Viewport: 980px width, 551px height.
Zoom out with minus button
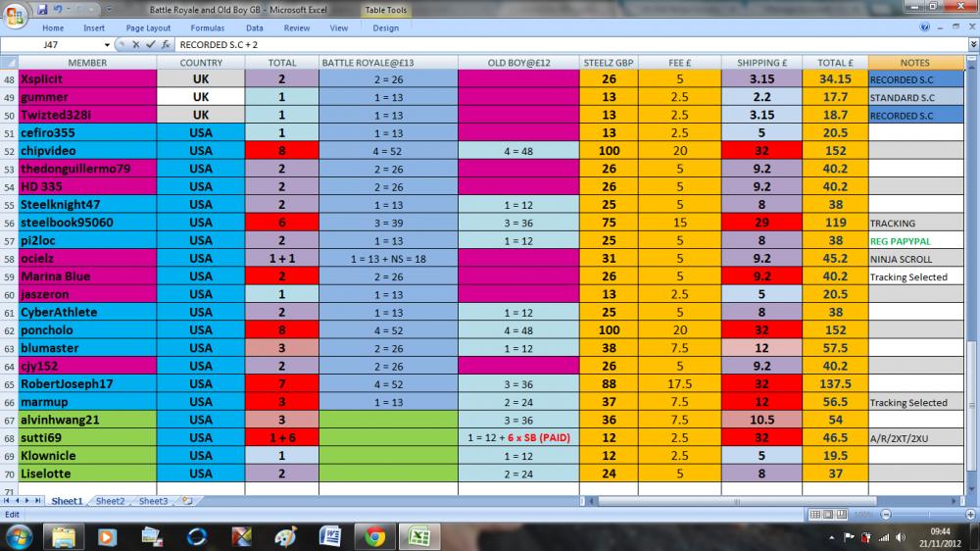tap(886, 514)
